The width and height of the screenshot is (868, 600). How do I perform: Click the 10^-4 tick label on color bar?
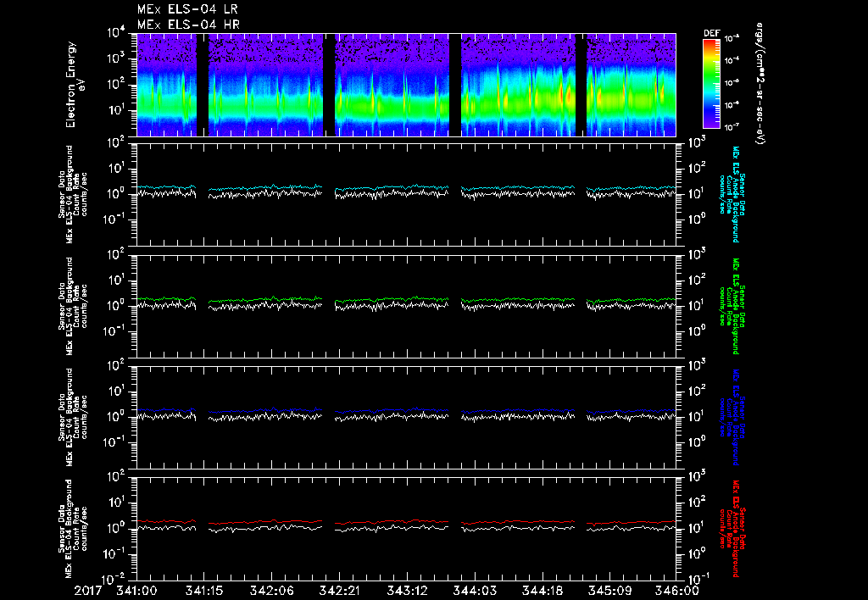point(732,61)
